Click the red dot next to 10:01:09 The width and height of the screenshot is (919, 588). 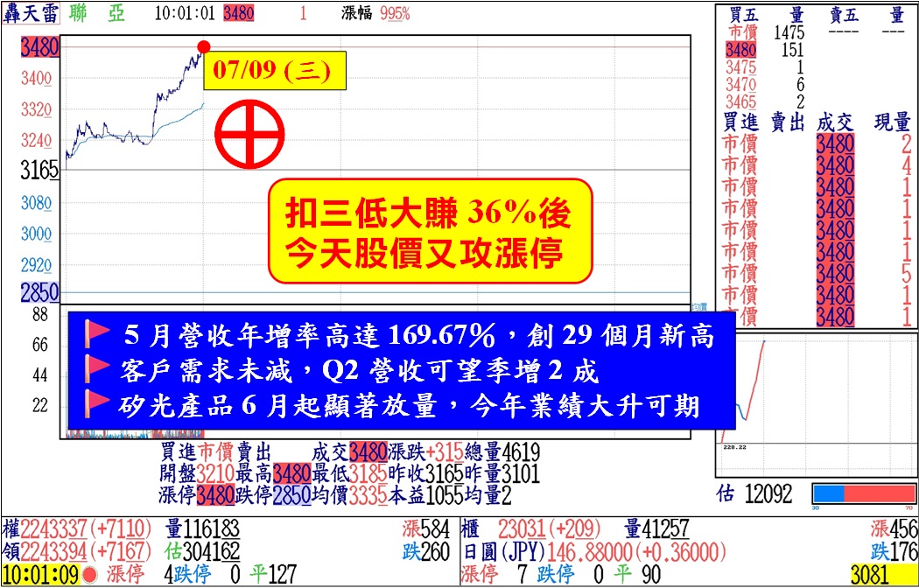88,576
